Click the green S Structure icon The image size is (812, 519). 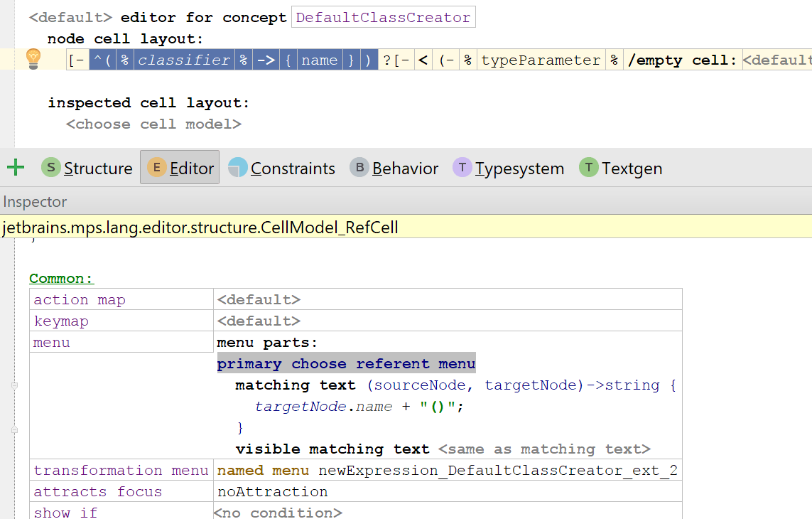[x=51, y=168]
